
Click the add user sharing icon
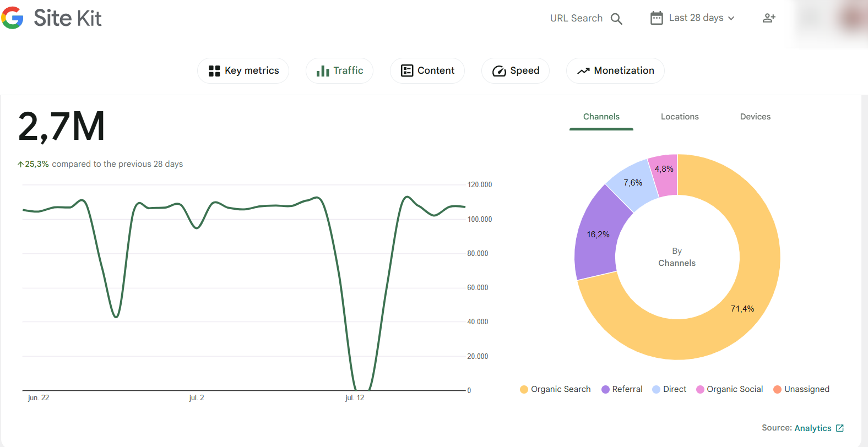(769, 18)
